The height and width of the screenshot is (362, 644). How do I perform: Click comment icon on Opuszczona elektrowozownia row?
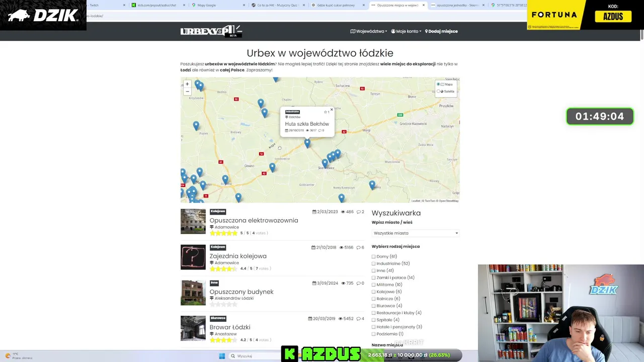[x=358, y=212]
